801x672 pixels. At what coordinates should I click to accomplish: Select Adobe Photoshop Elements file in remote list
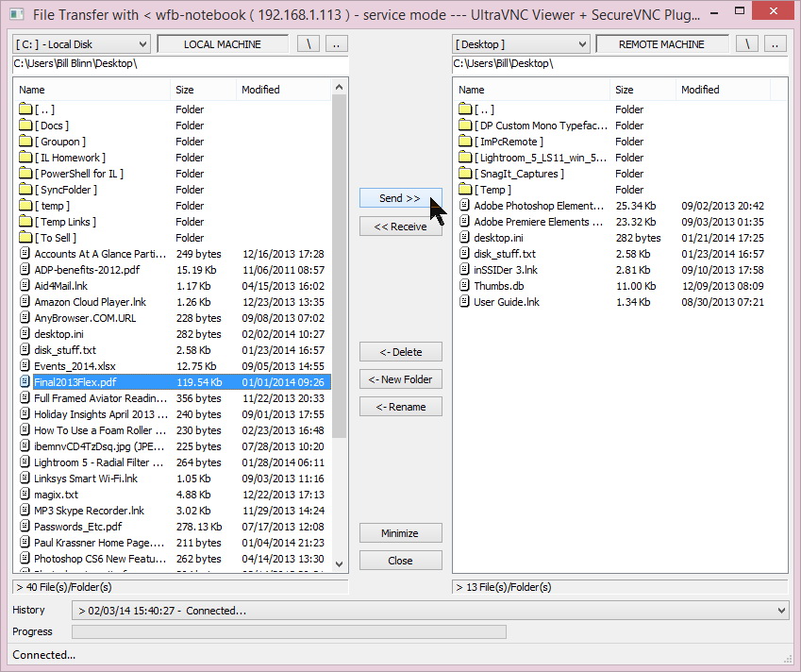tap(539, 206)
